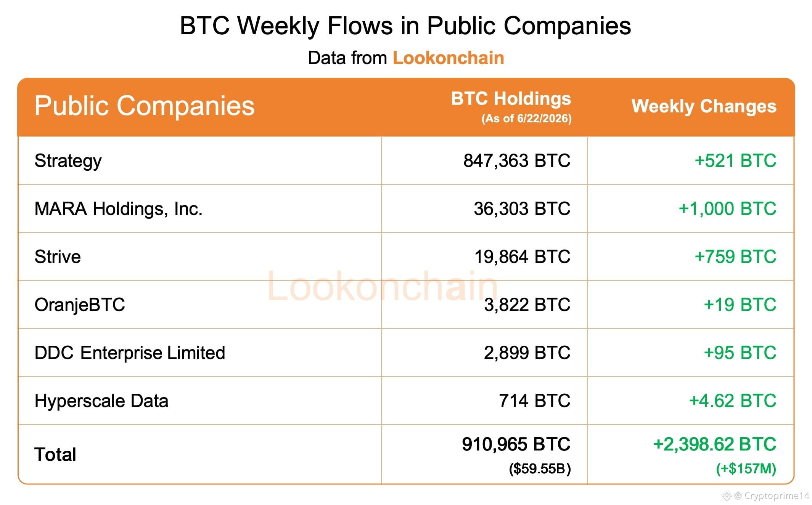
Task: Click the +1,000 BTC weekly change value
Action: 727,209
